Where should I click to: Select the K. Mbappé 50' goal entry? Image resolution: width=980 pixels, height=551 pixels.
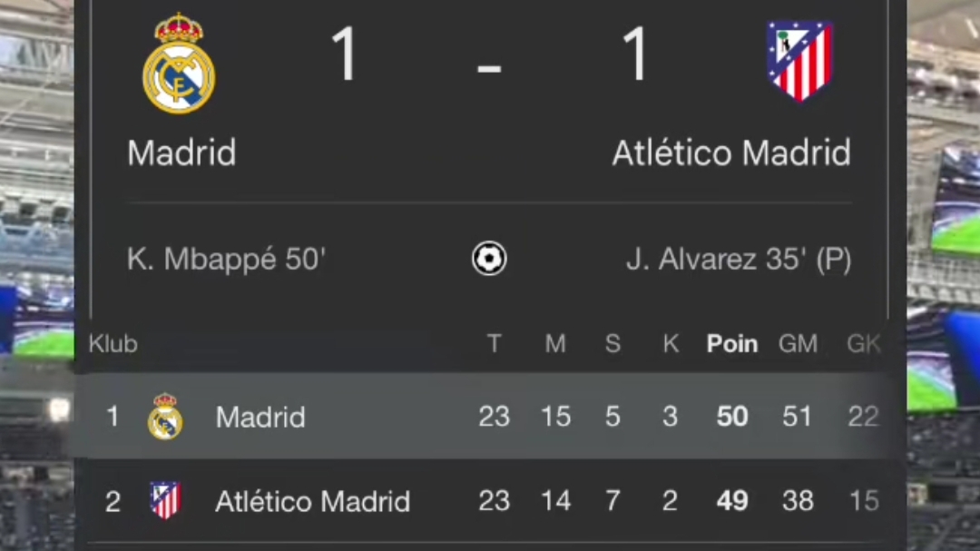coord(226,259)
